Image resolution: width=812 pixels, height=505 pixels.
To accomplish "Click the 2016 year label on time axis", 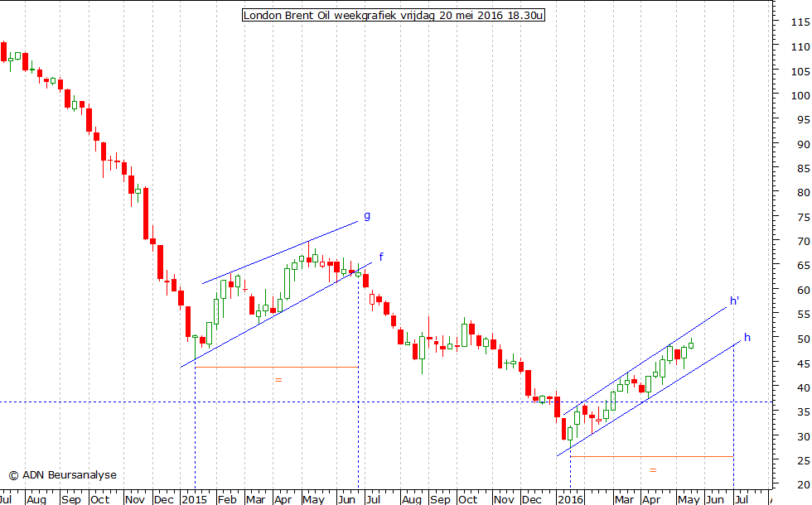I will pos(570,499).
